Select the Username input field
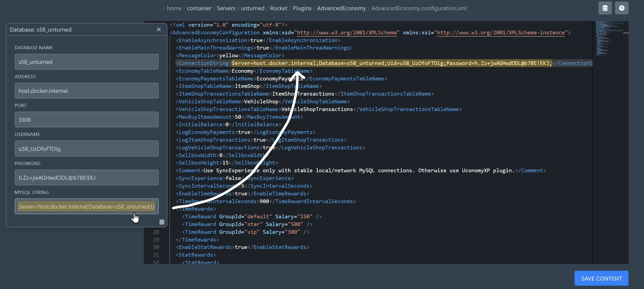 (x=86, y=149)
